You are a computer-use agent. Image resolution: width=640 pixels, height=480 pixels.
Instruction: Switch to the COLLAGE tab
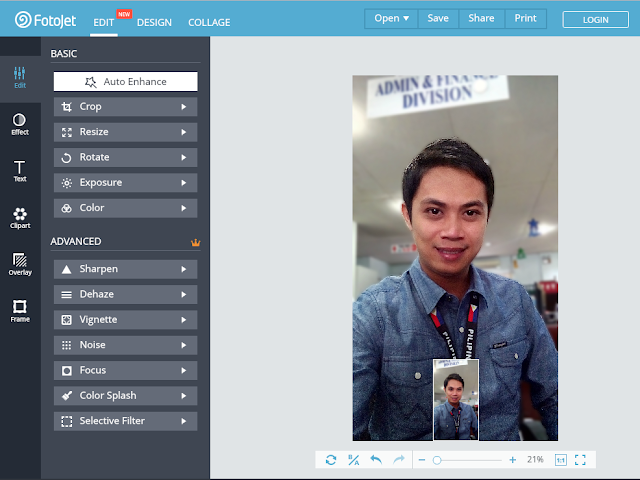209,22
